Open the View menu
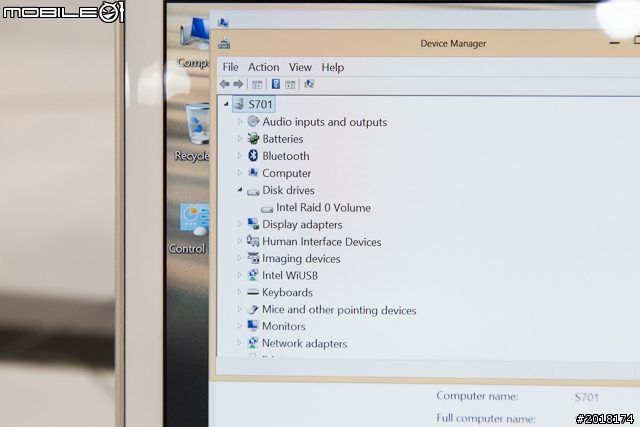 click(300, 67)
